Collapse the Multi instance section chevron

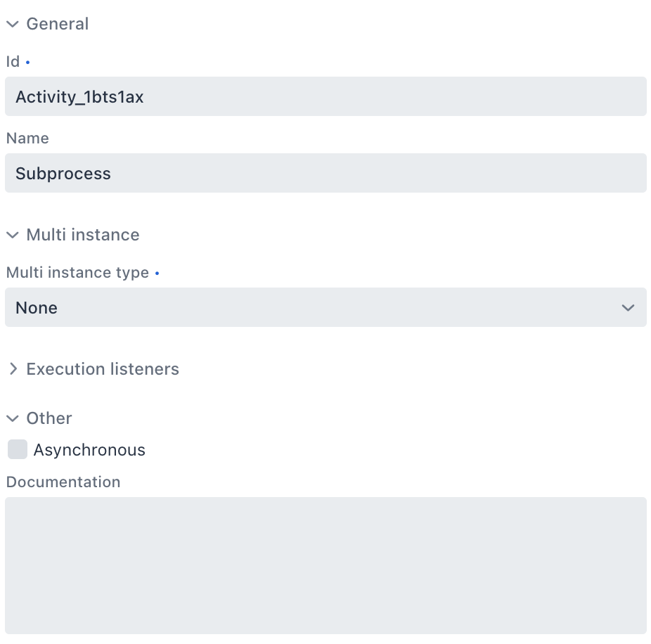(x=13, y=235)
